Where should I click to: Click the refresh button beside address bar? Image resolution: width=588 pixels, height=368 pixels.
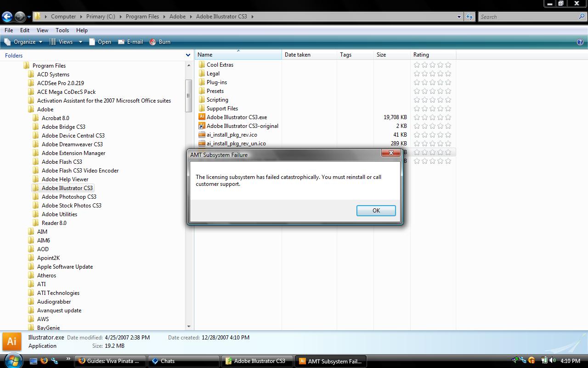point(469,17)
